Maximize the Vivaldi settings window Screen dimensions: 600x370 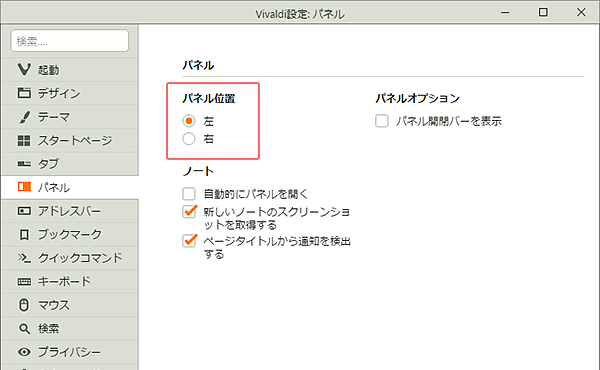(x=543, y=13)
